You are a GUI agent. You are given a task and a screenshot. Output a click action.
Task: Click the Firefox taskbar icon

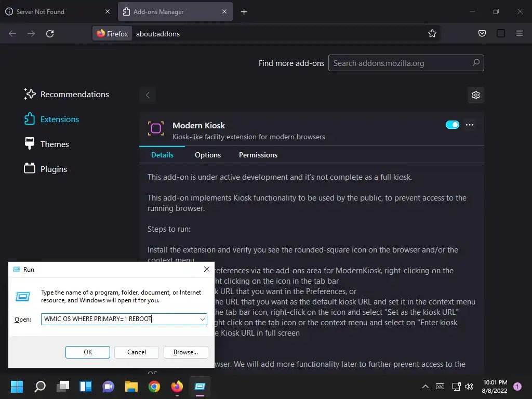pos(177,386)
